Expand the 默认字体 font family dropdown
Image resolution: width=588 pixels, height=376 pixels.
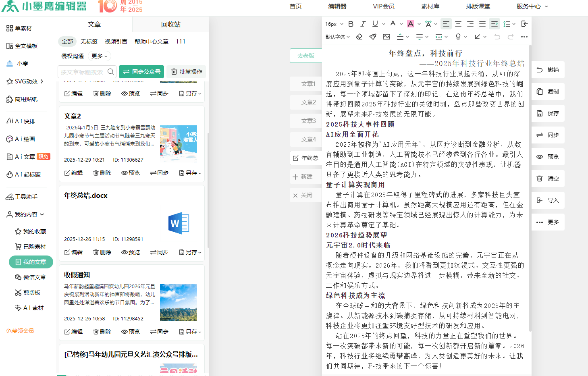click(338, 37)
